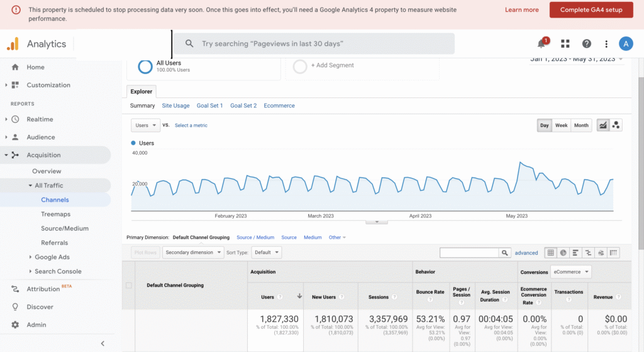Viewport: 644px width, 352px height.
Task: Select the performance bar view icon
Action: [576, 253]
